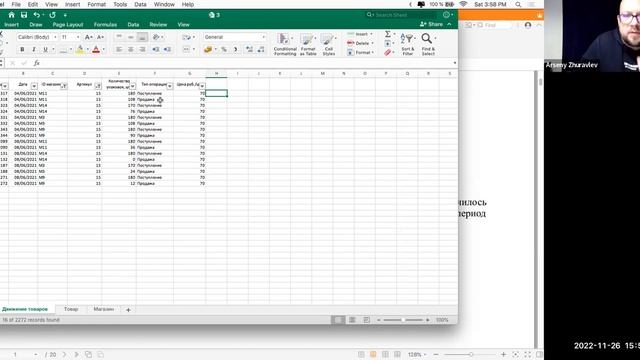This screenshot has height=360, width=640.
Task: Open the font name dropdown
Action: coord(55,37)
